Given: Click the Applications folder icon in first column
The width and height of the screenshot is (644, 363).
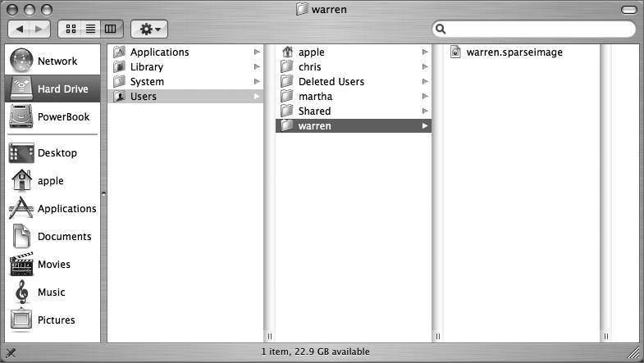Looking at the screenshot, I should pos(120,52).
